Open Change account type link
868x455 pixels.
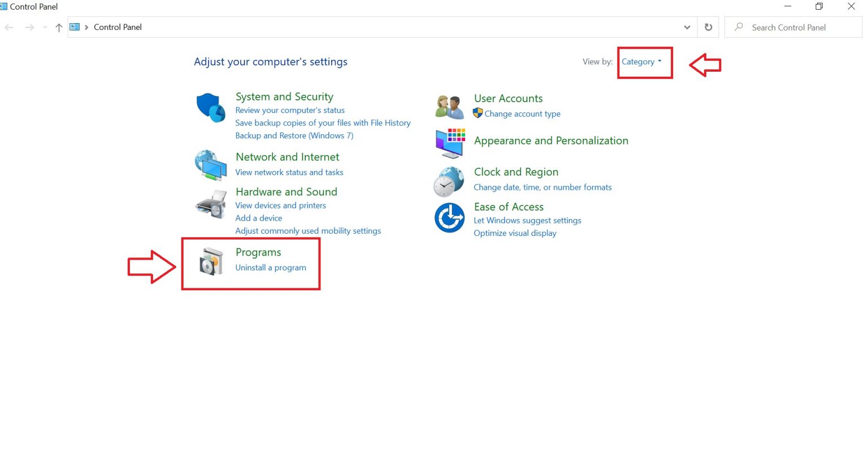[522, 114]
